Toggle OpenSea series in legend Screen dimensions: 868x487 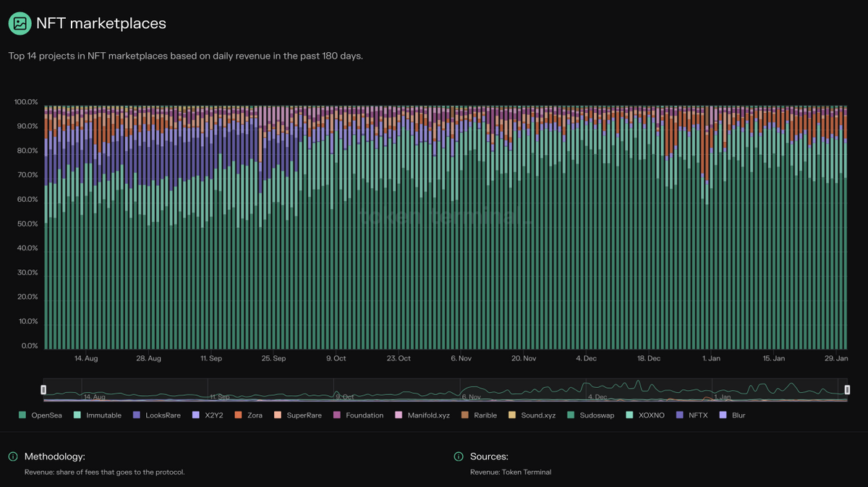click(x=42, y=415)
